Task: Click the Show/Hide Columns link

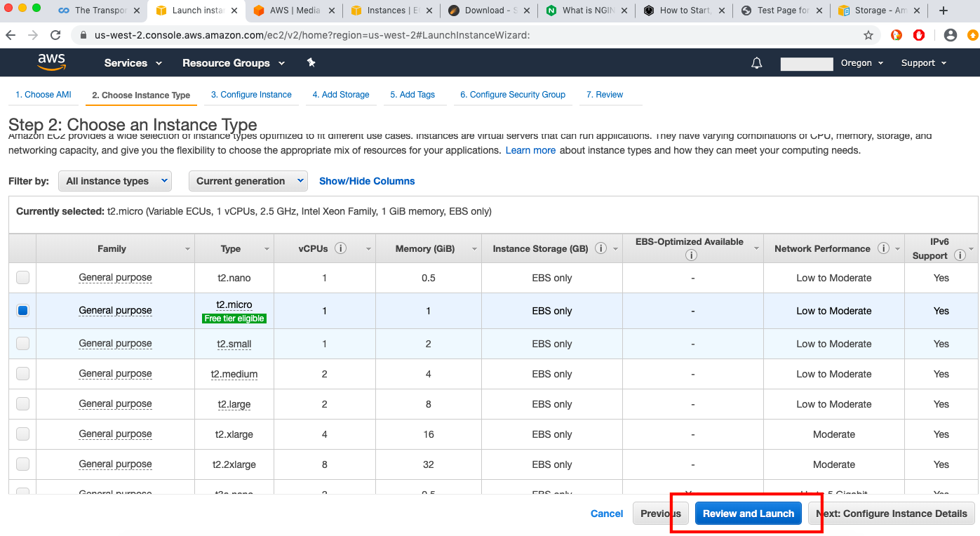Action: point(367,181)
